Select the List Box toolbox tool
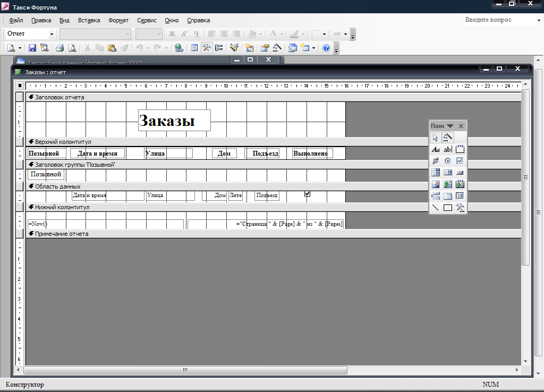Screen dimensions: 544x392 pyautogui.click(x=448, y=173)
